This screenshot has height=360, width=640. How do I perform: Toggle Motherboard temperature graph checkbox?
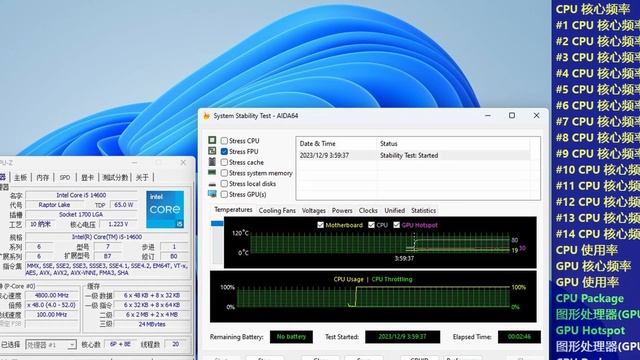pyautogui.click(x=320, y=225)
